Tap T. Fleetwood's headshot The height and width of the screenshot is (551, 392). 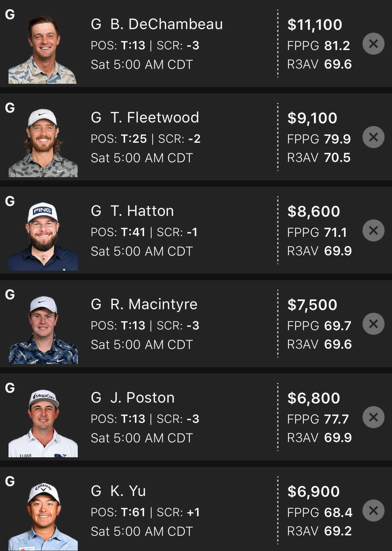43,143
